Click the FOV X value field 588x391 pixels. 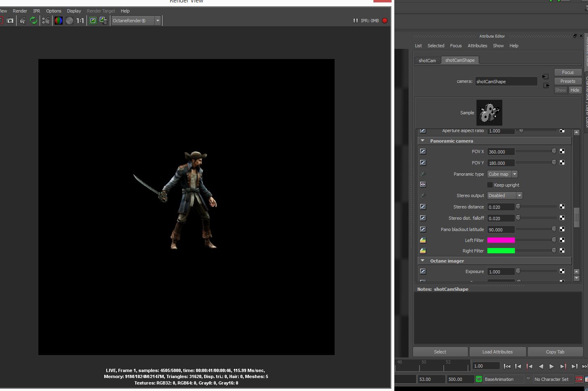[501, 152]
